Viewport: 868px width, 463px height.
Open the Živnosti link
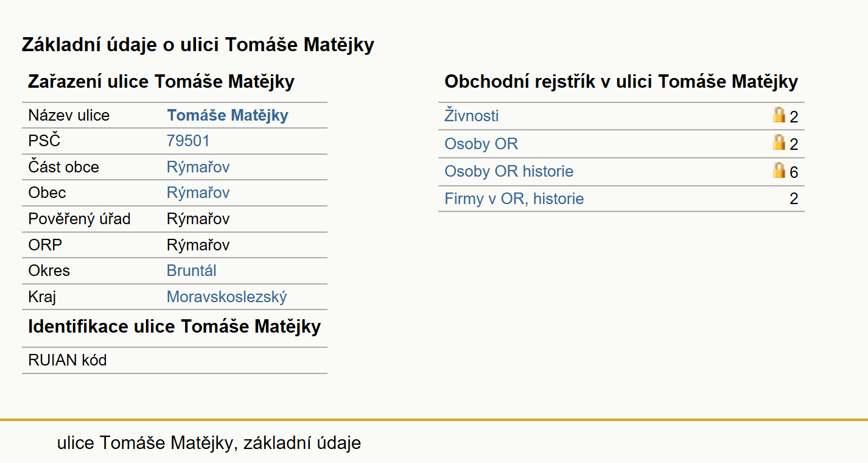coord(472,116)
